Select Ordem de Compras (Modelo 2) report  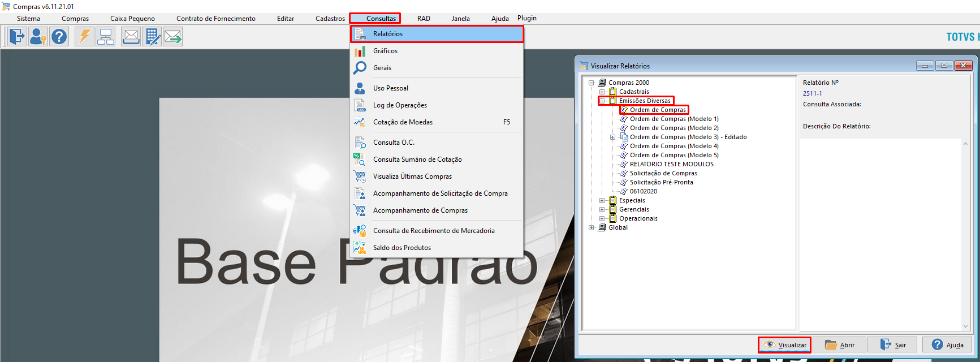coord(674,128)
